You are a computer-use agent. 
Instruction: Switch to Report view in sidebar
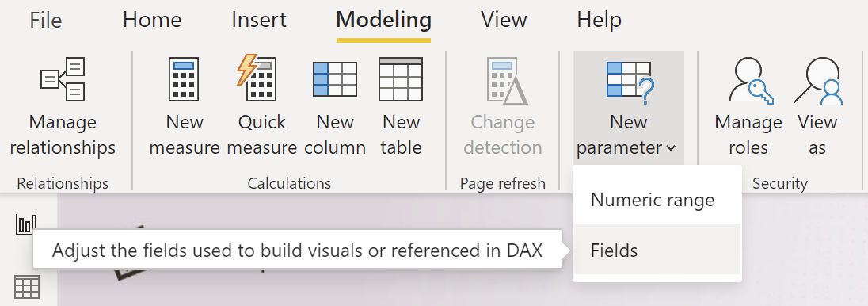tap(27, 224)
